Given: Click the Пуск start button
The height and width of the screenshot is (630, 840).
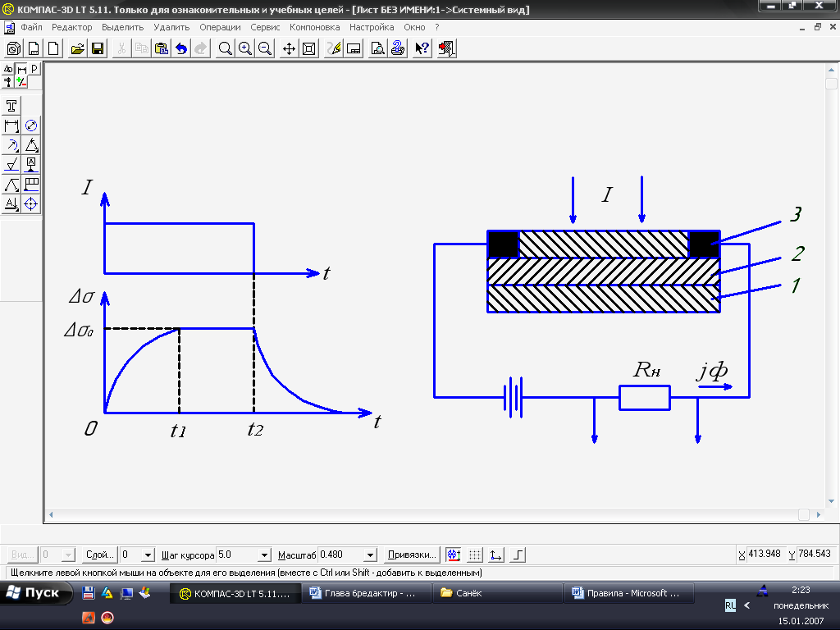Looking at the screenshot, I should (35, 593).
